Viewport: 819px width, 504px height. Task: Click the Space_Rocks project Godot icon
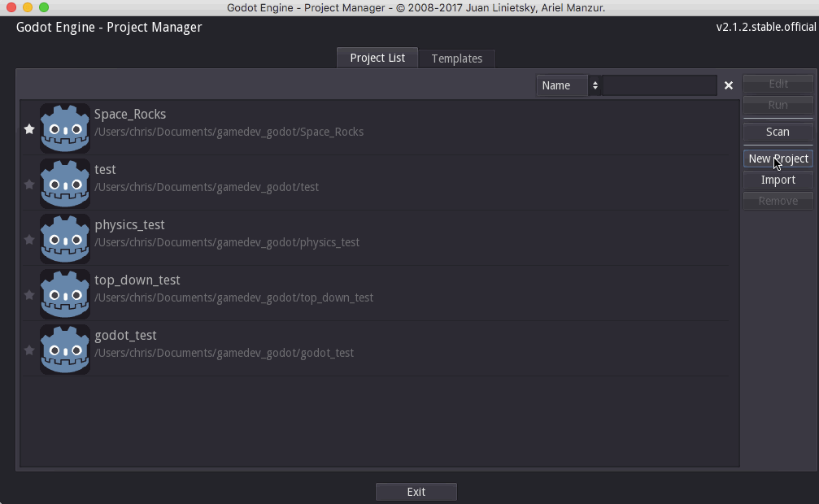[x=65, y=128]
